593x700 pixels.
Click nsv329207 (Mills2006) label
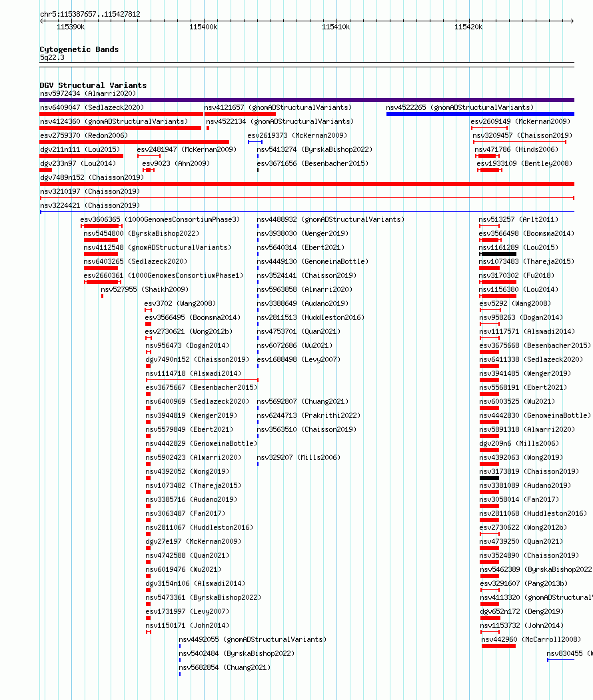(x=298, y=457)
